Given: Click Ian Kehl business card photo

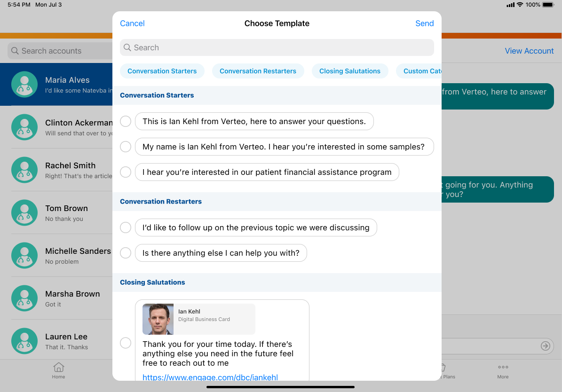Looking at the screenshot, I should [158, 319].
